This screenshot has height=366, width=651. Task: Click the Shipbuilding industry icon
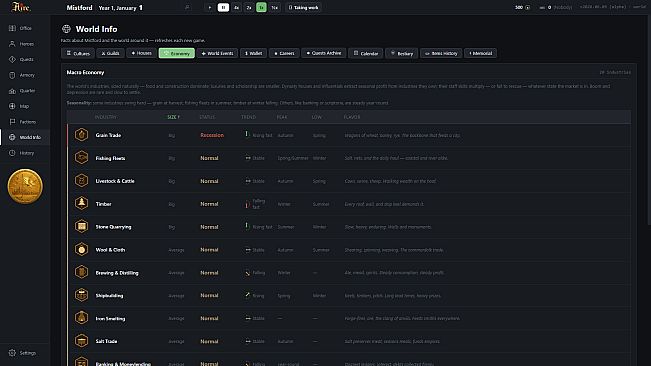click(81, 295)
